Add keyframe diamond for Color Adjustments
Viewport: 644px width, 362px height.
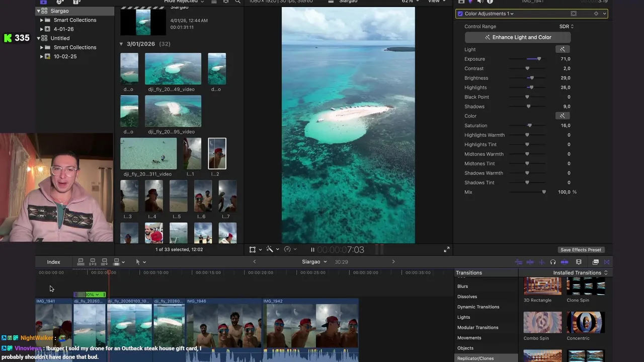click(x=596, y=14)
